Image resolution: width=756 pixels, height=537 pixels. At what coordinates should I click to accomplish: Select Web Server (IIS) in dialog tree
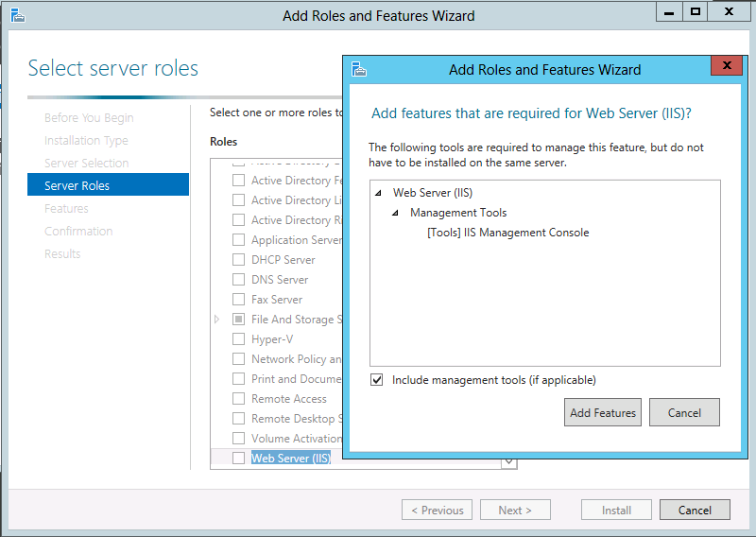pos(433,193)
